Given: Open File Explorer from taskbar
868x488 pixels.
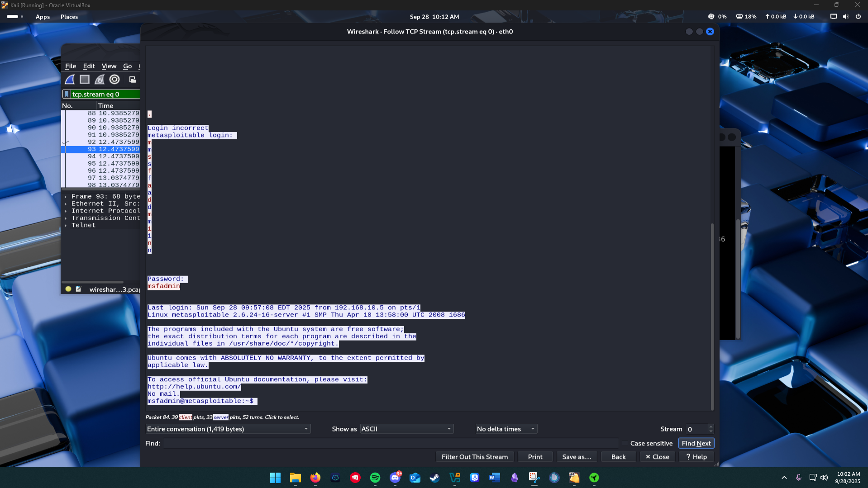Looking at the screenshot, I should coord(296,478).
